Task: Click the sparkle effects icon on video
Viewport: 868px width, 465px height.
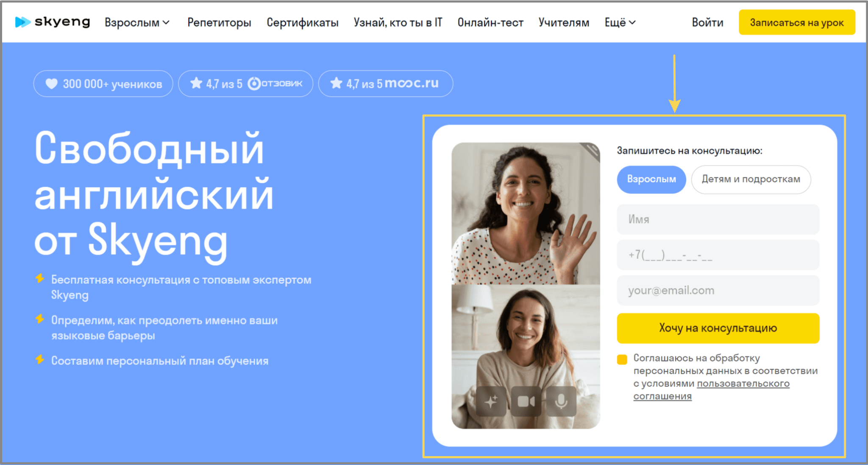Action: coord(491,401)
